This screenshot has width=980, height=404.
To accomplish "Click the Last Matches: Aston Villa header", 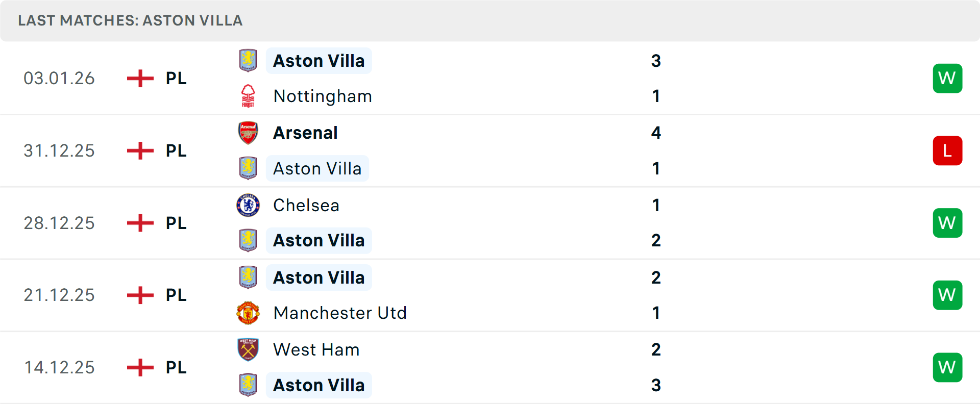I will tap(130, 20).
